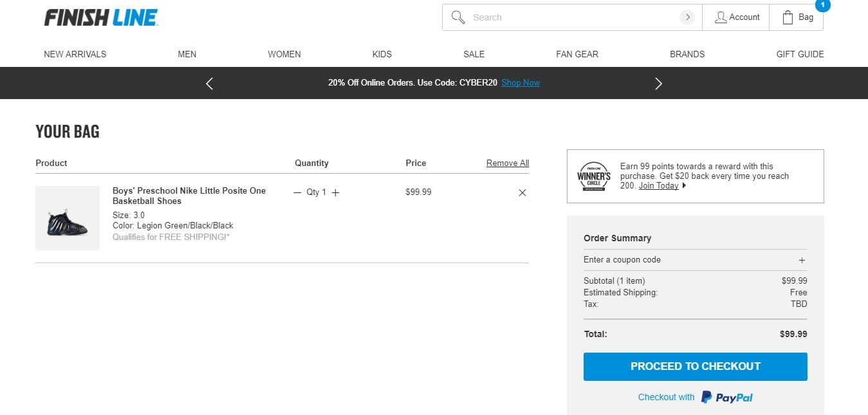Click the Finish Line logo

[101, 18]
